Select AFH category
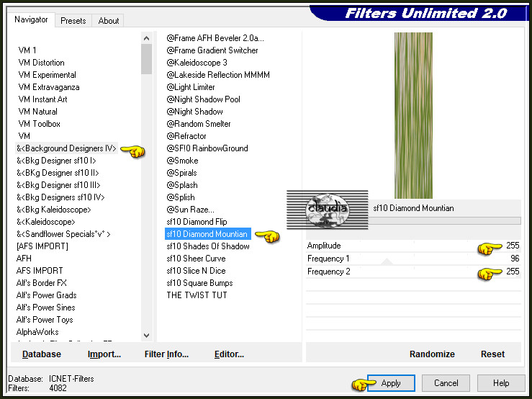This screenshot has height=399, width=532. 24,258
